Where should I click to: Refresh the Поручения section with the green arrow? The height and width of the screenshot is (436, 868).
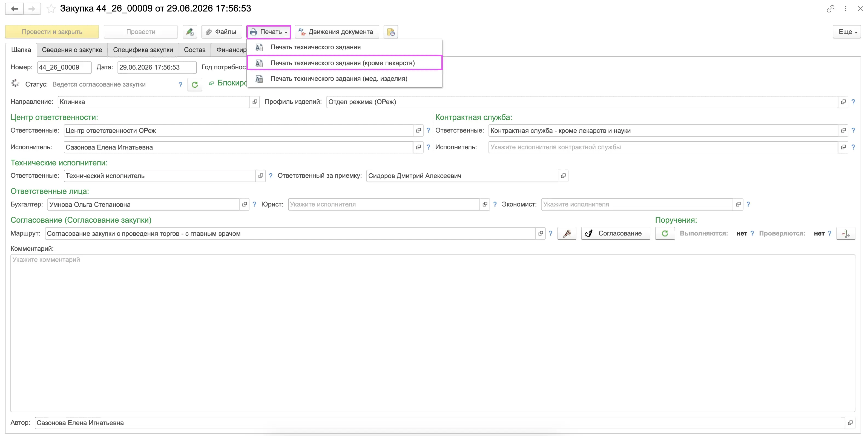click(665, 234)
